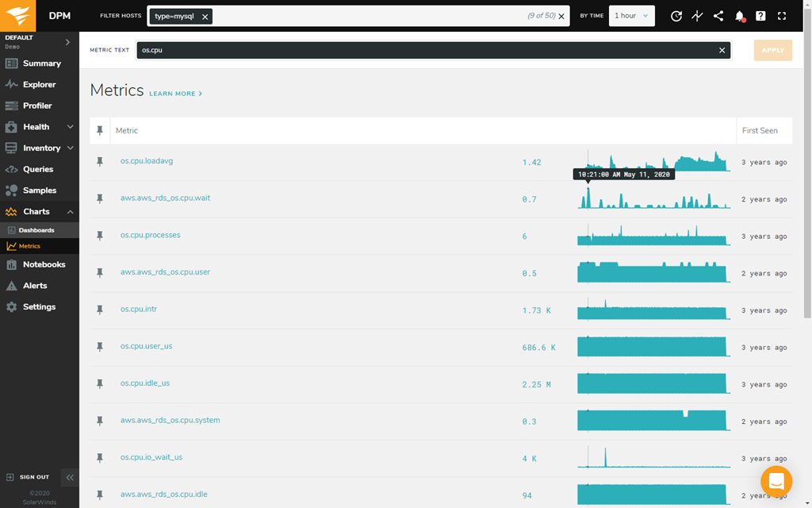Click the refresh icon in top bar
This screenshot has height=508, width=812.
(x=676, y=16)
